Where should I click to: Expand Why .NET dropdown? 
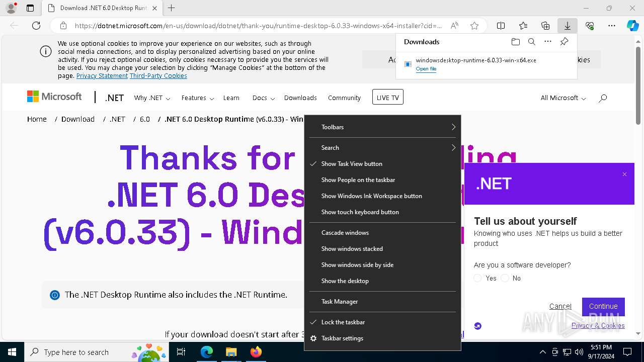[152, 98]
